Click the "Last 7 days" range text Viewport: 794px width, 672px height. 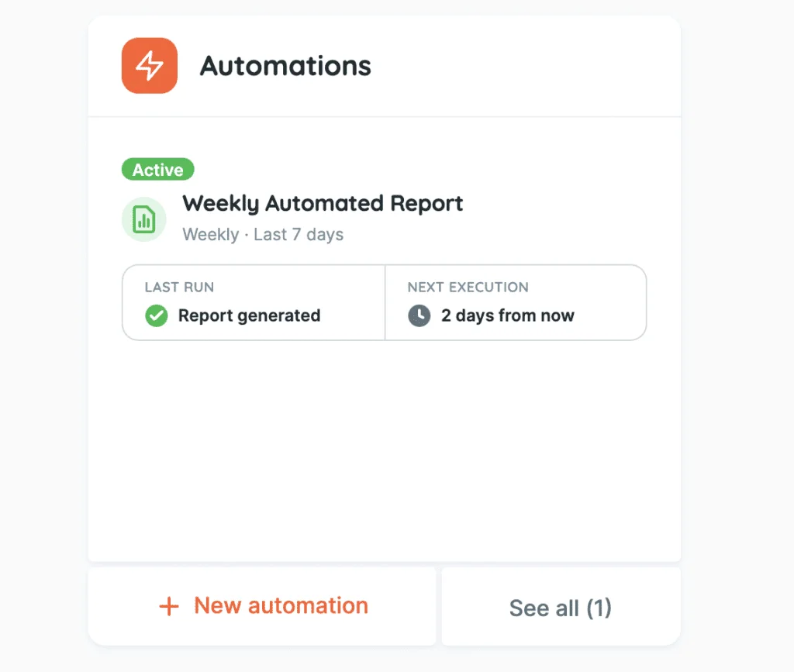click(299, 234)
